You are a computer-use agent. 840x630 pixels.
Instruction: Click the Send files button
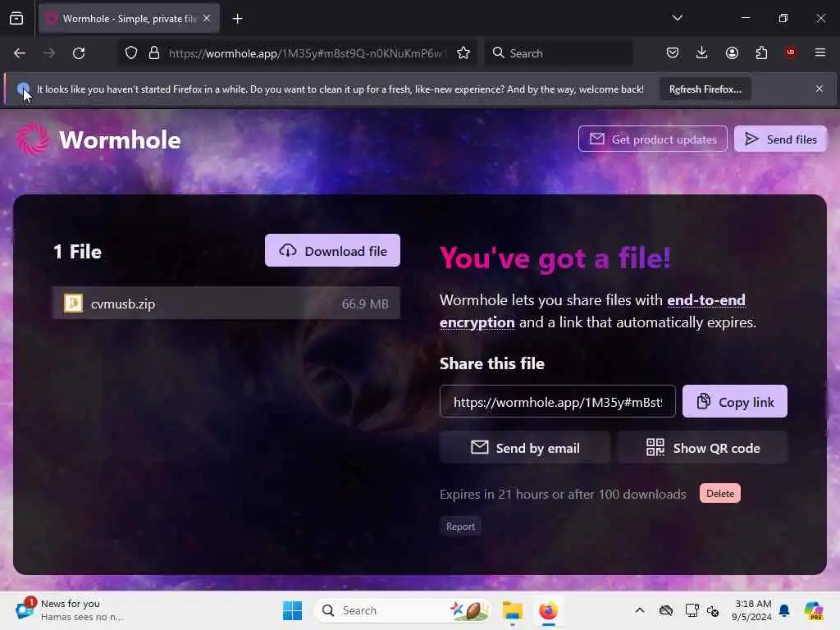click(780, 139)
